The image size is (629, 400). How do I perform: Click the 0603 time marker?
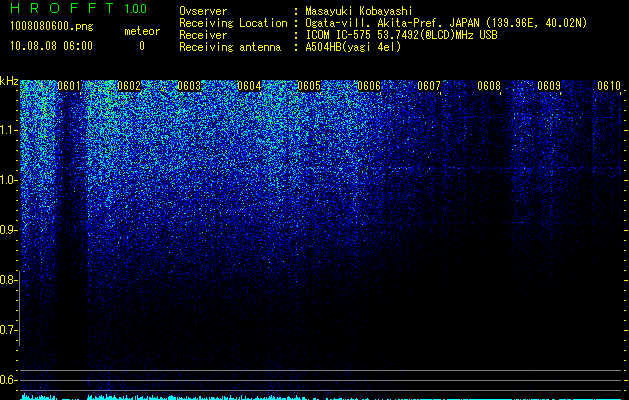pos(189,86)
